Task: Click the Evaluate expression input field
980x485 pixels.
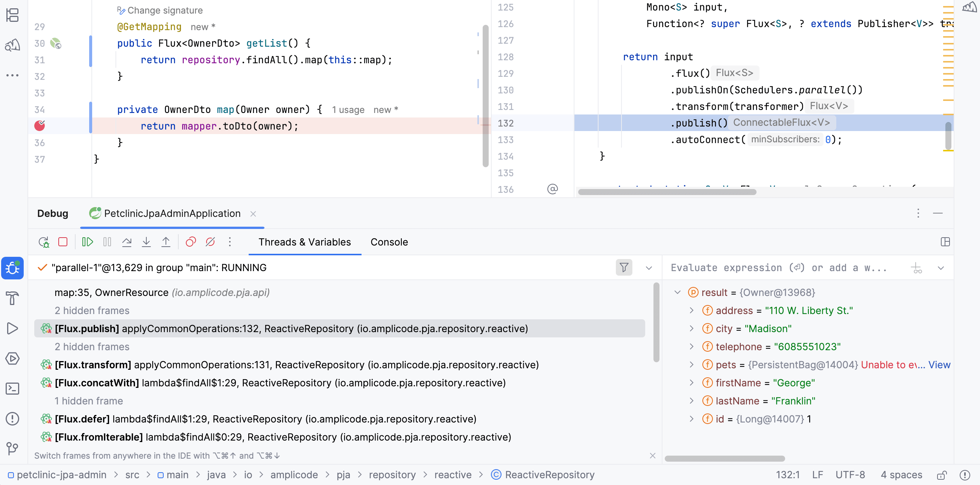Action: click(x=784, y=268)
